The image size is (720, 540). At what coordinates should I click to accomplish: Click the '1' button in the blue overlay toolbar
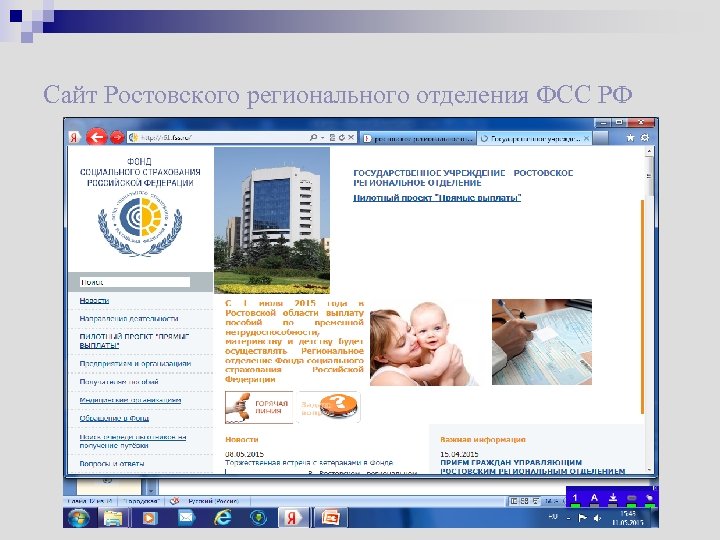(x=575, y=498)
